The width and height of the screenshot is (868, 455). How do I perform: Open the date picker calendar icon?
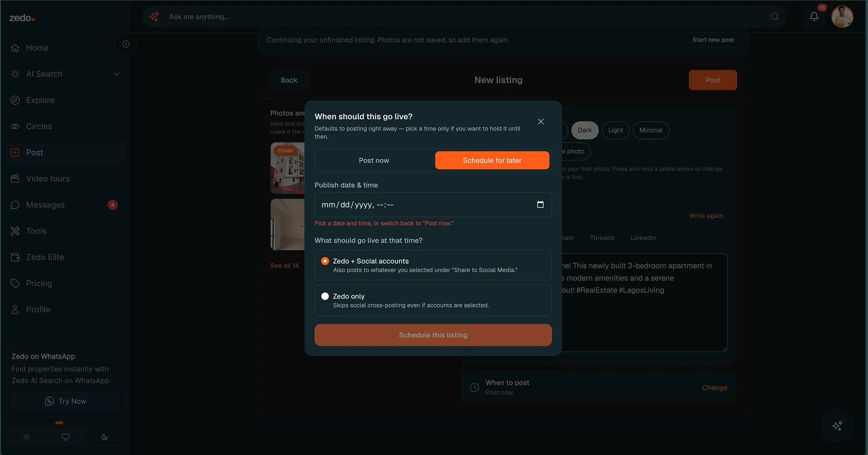[540, 204]
